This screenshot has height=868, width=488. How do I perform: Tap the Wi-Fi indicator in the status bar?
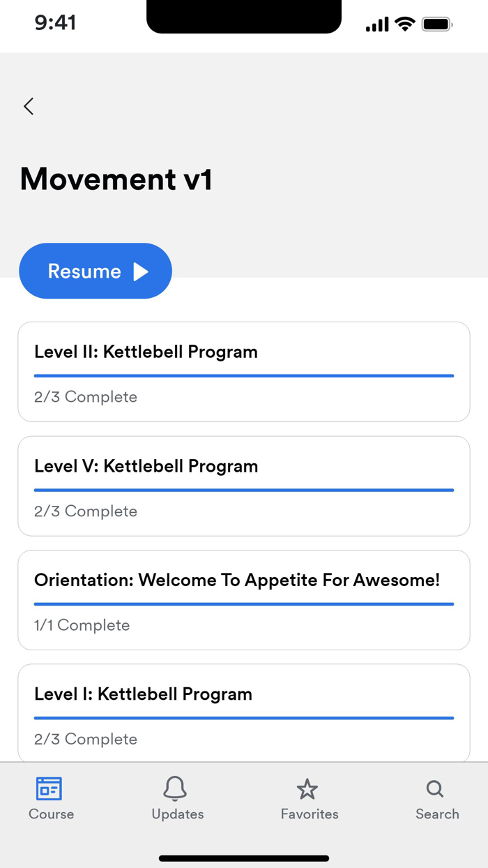(404, 23)
